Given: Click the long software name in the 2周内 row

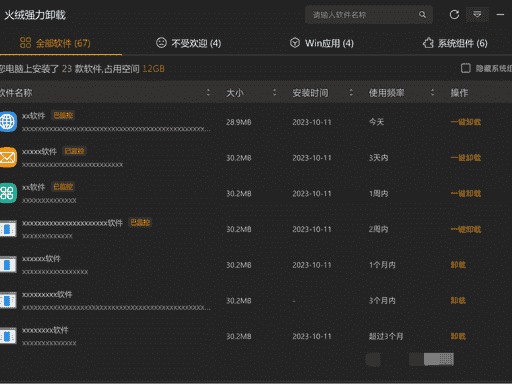Looking at the screenshot, I should pyautogui.click(x=72, y=223).
